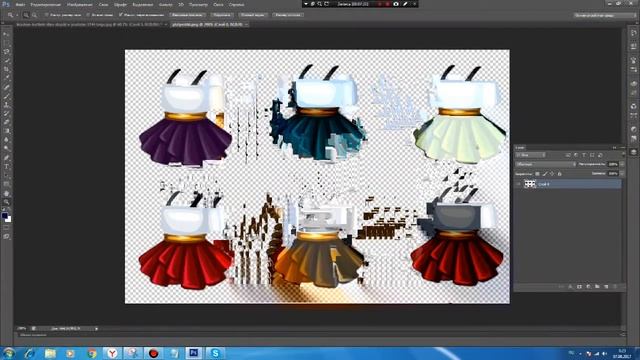Click the Fit Screen button
The height and width of the screenshot is (360, 640).
(x=222, y=15)
